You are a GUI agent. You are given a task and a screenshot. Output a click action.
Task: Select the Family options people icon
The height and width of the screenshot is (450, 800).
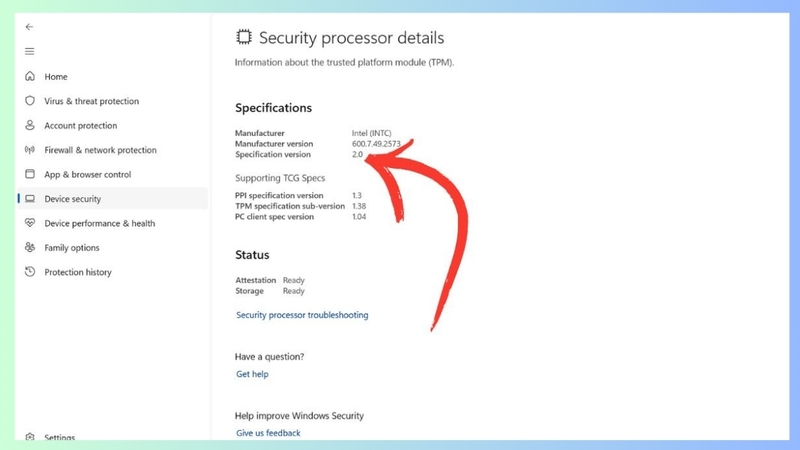30,247
